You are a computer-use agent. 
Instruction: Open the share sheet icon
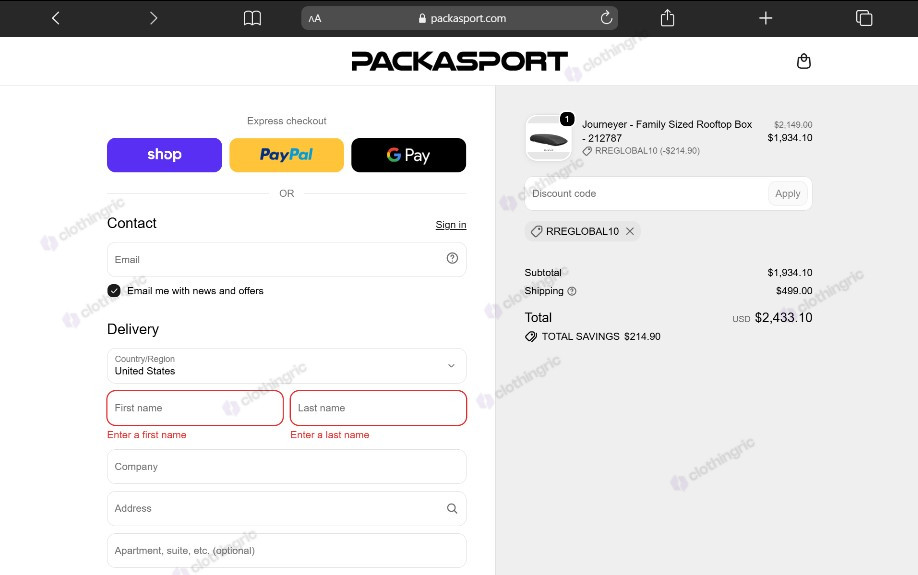tap(667, 18)
